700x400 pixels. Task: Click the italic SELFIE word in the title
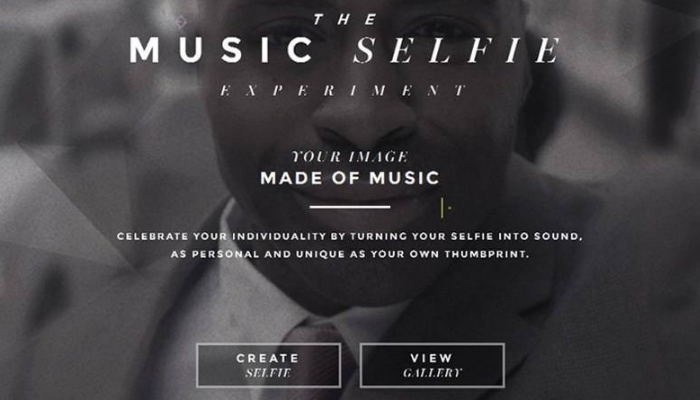click(457, 50)
